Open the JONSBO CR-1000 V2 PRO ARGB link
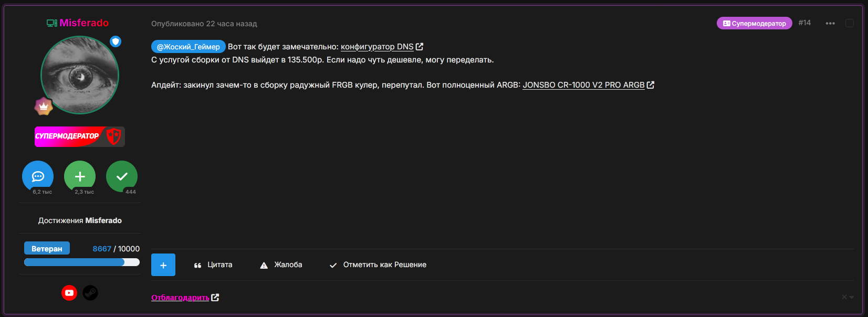 pos(583,85)
